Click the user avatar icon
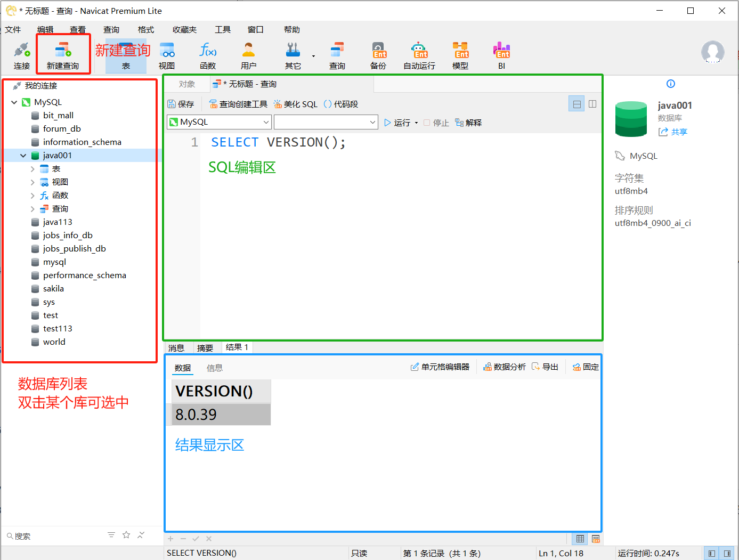Viewport: 739px width, 560px height. pos(712,52)
